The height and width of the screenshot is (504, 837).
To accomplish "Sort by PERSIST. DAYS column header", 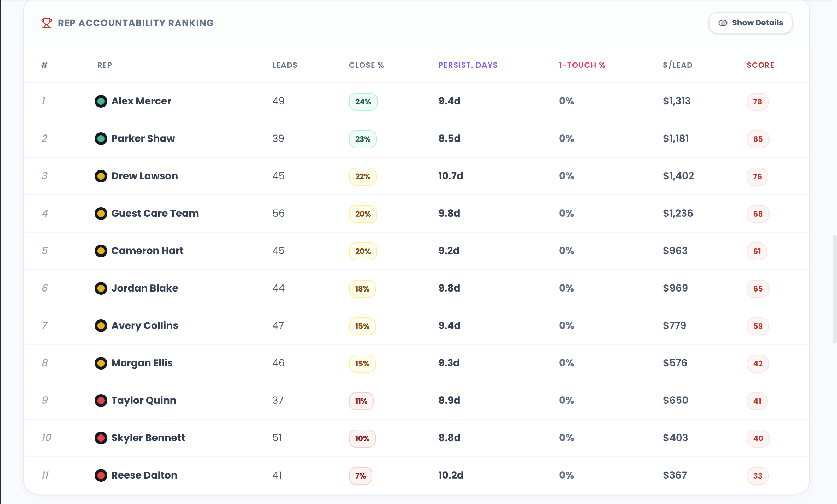I will [x=468, y=65].
